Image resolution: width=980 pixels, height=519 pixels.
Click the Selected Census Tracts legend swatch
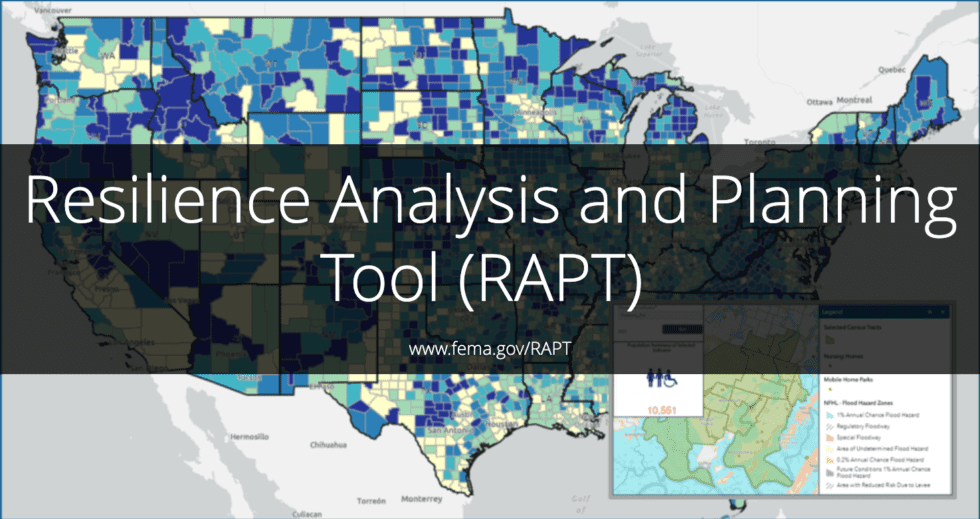830,340
